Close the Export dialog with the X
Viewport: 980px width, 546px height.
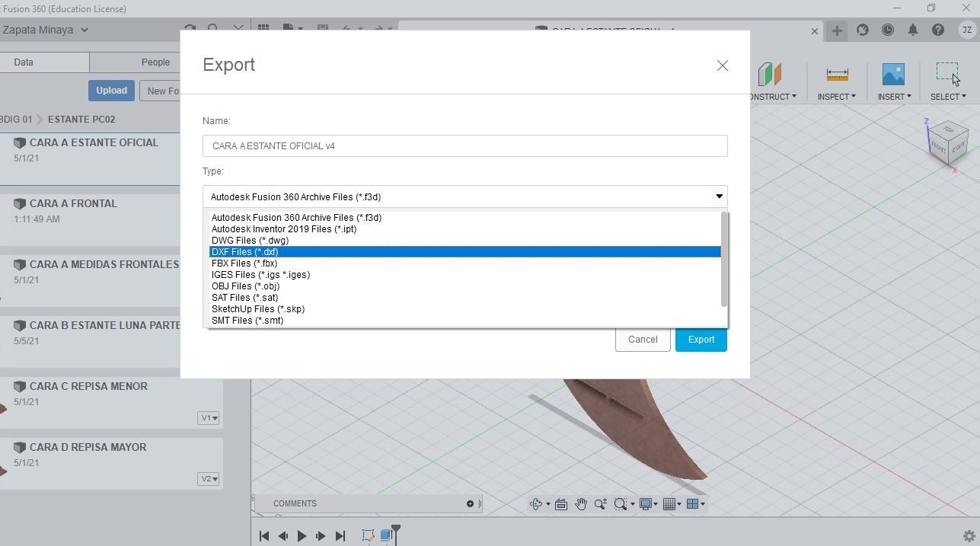pos(723,65)
